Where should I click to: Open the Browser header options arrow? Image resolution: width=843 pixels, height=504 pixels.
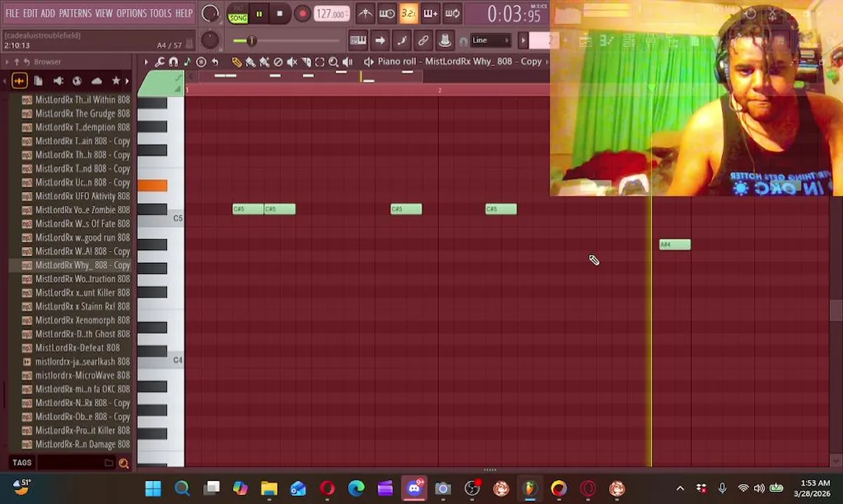(x=7, y=62)
